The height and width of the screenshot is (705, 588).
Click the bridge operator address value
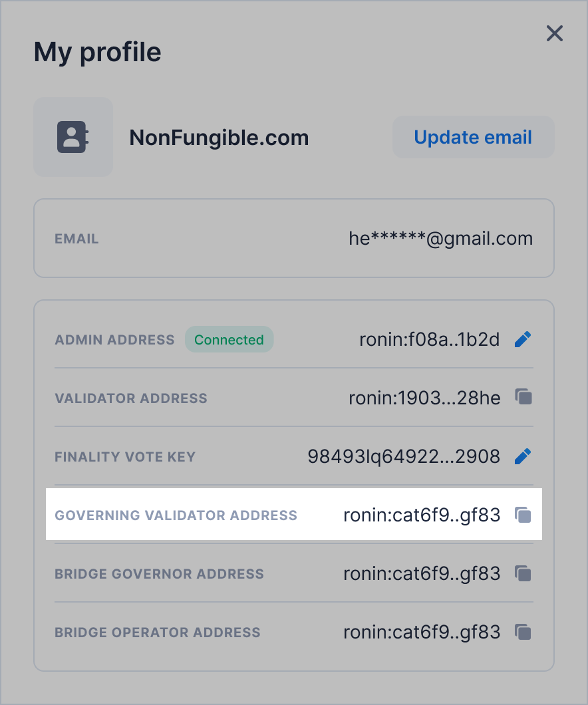tap(421, 632)
